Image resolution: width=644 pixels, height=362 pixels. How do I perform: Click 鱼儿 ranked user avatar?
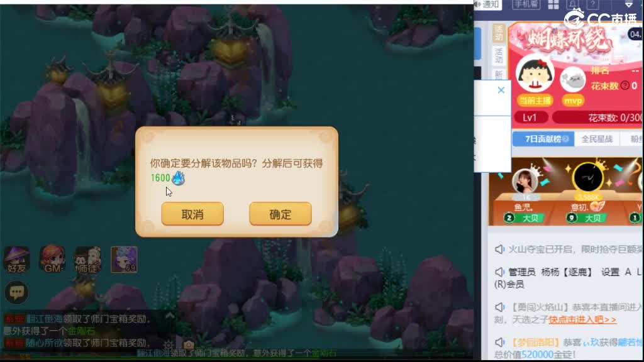tap(525, 181)
